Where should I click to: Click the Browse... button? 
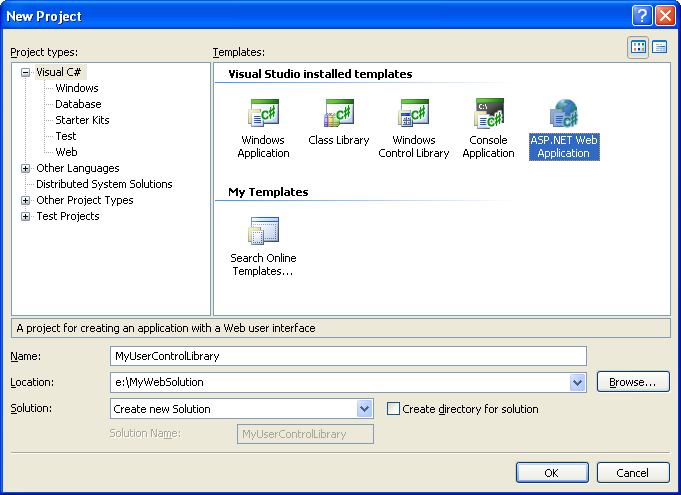pos(632,382)
